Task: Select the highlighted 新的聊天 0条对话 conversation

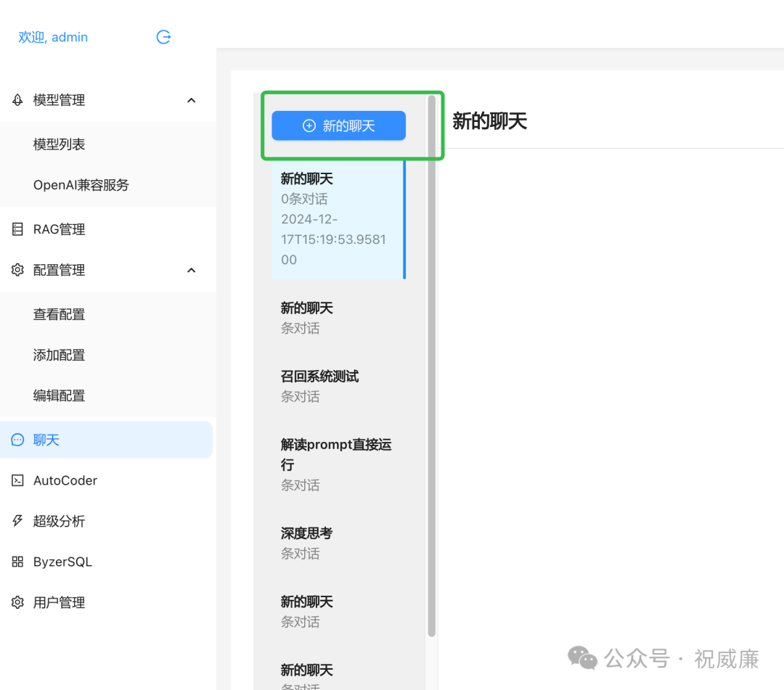Action: point(338,219)
